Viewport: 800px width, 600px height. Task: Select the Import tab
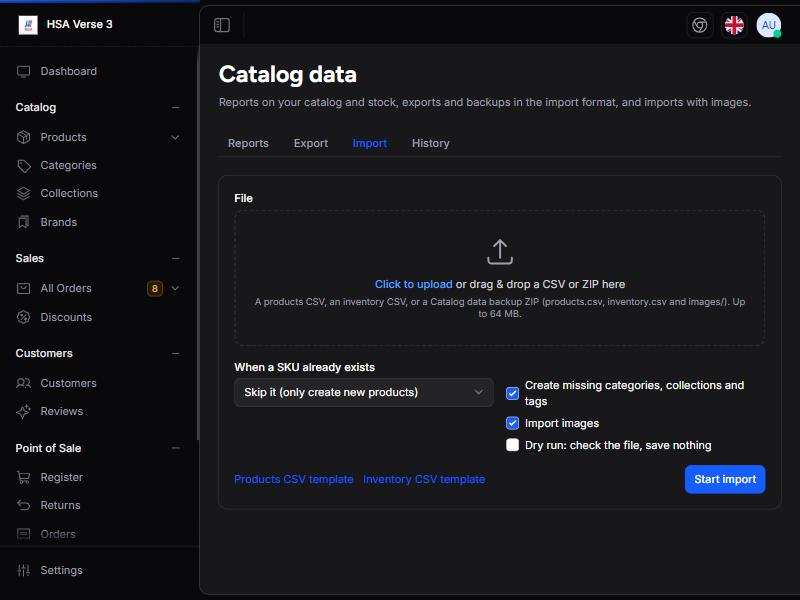coord(369,143)
